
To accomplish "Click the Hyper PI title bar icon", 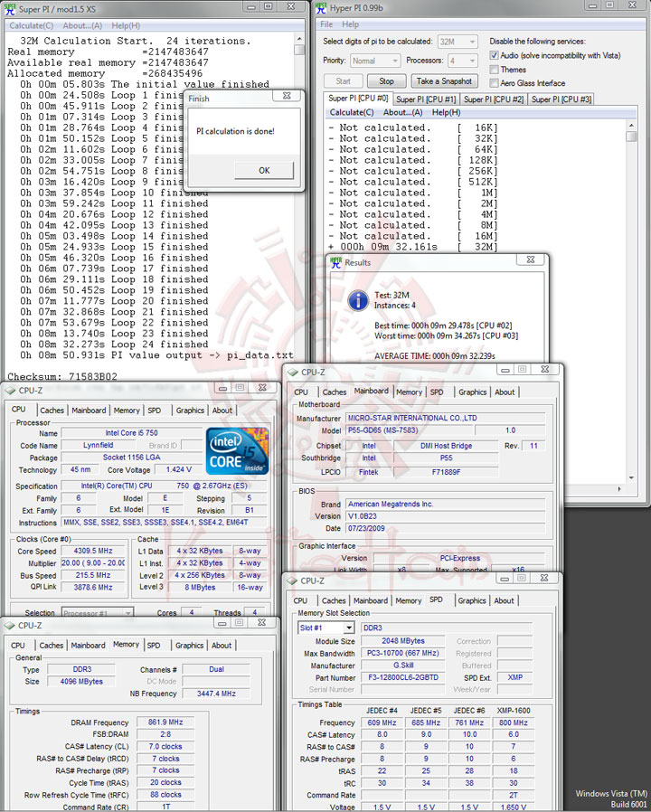I will (321, 8).
